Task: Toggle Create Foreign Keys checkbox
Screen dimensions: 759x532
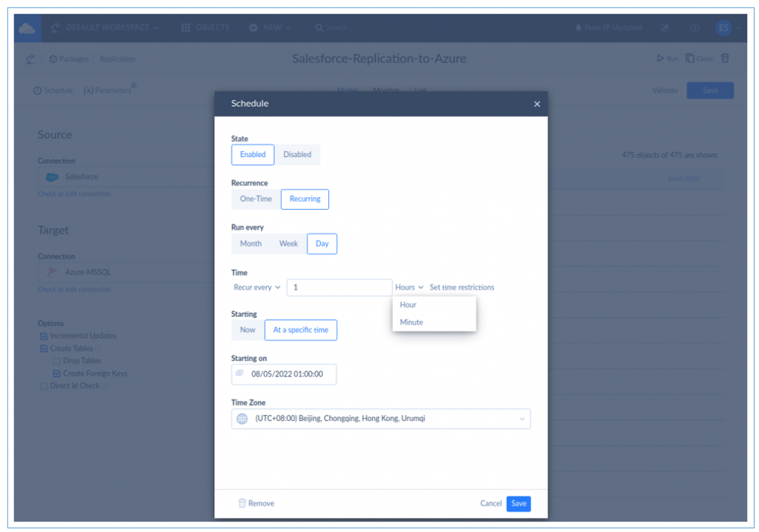Action: [56, 373]
